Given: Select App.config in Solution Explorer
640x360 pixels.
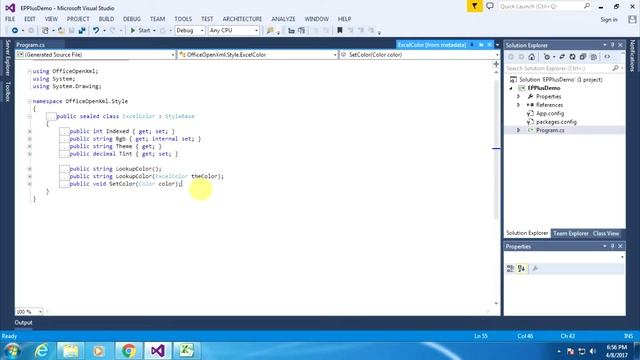Looking at the screenshot, I should click(x=550, y=113).
